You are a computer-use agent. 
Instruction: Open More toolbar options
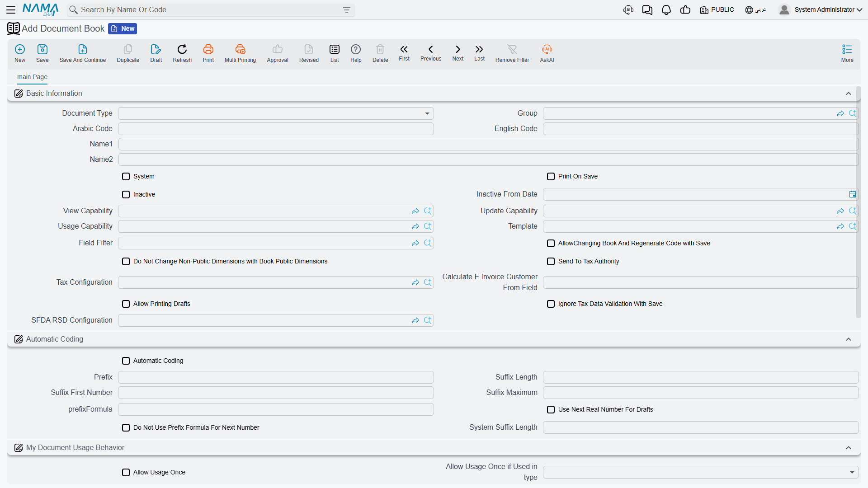[x=847, y=53]
